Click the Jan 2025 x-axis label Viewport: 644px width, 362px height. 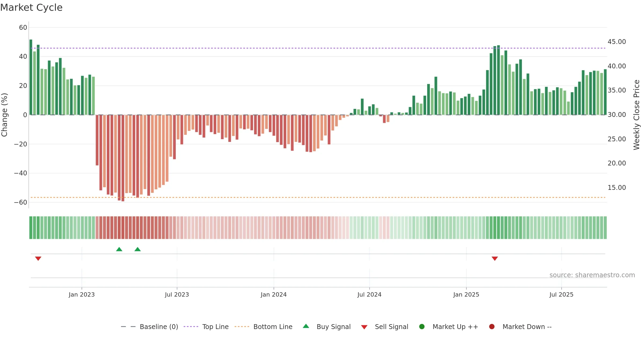coord(466,295)
